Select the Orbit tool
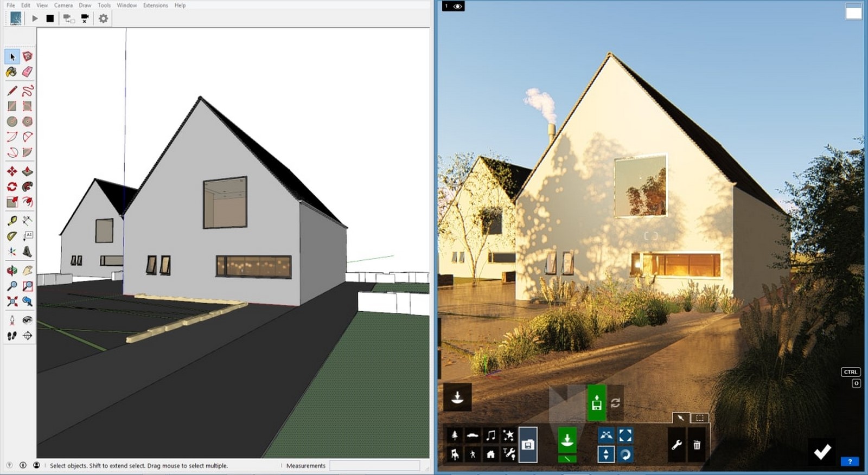 point(12,270)
